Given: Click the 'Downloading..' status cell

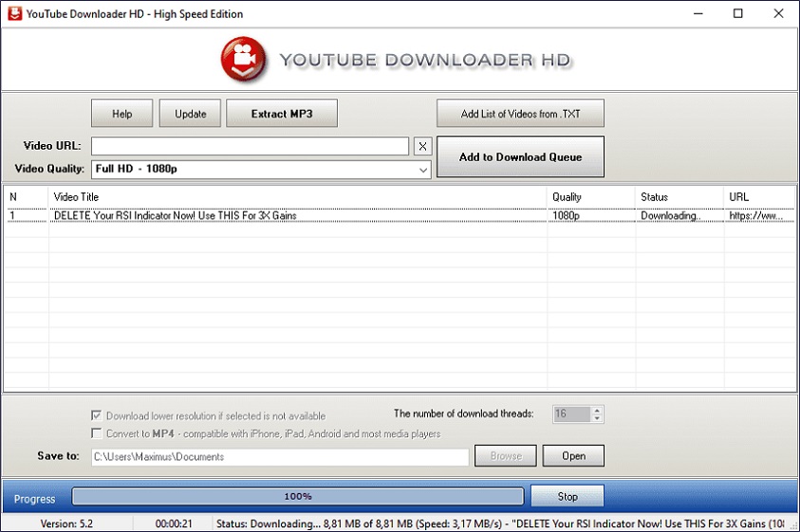Looking at the screenshot, I should pos(679,215).
